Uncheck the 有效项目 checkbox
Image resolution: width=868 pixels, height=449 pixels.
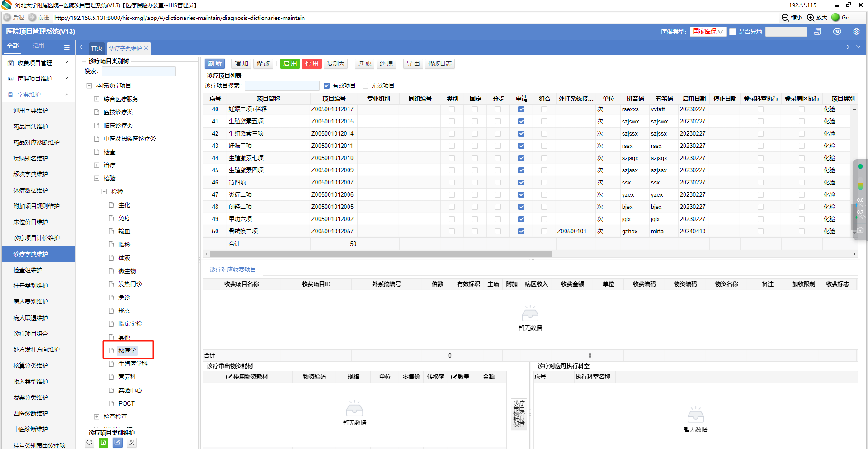point(326,85)
